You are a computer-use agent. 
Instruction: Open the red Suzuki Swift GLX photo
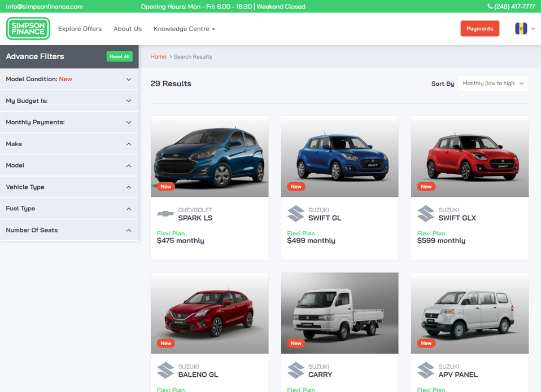click(470, 156)
